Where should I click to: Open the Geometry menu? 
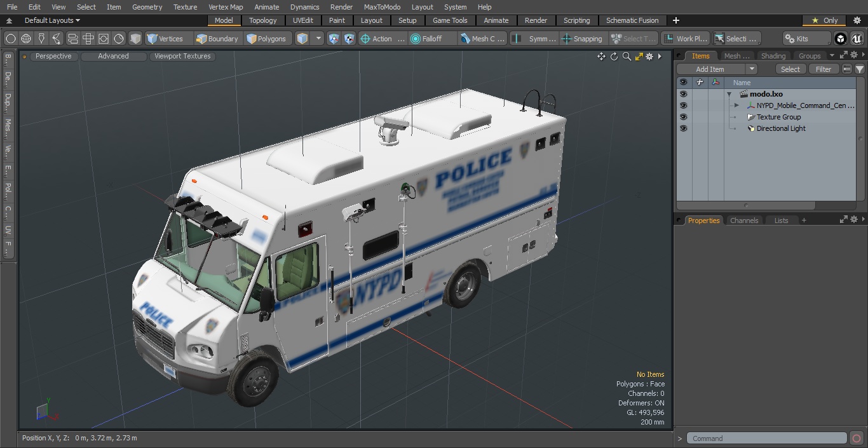[x=147, y=7]
